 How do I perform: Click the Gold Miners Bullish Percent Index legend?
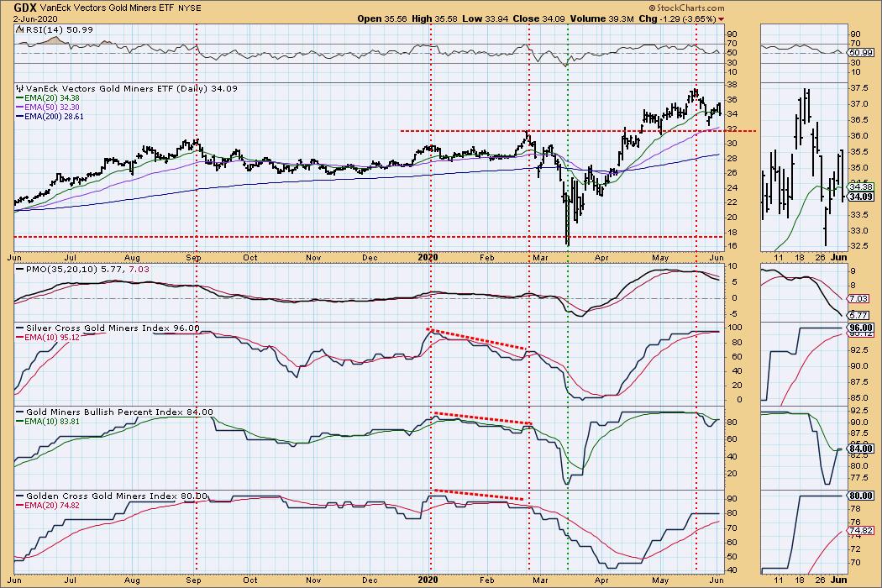click(114, 412)
